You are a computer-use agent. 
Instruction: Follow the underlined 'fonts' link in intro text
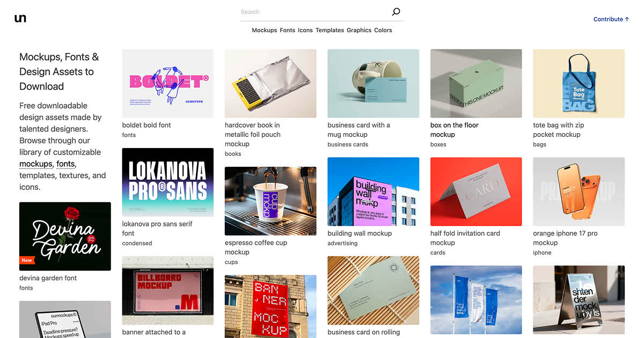pos(65,164)
